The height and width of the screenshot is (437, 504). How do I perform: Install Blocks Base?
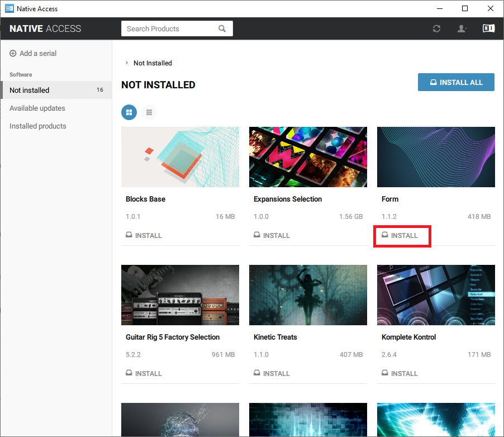[144, 235]
